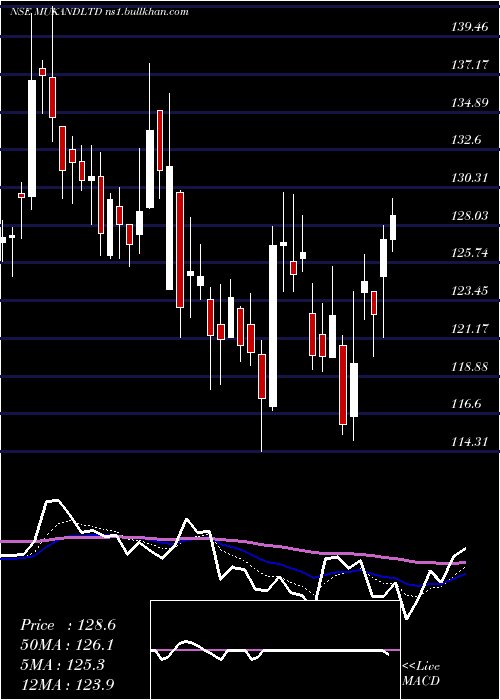Screen dimensions: 500x700
Task: Click the 139.46 price axis label
Action: pyautogui.click(x=470, y=27)
